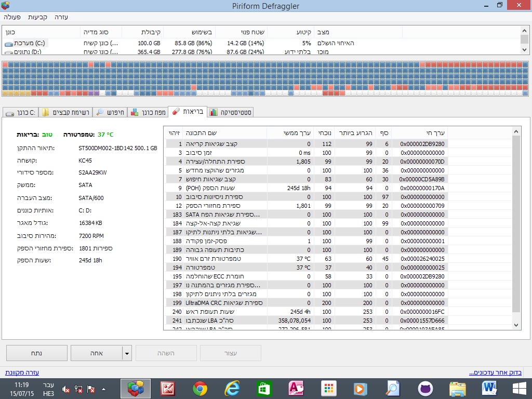Click the Action Center flag tray icon
Screen dimensions: 532x399
[91, 389]
